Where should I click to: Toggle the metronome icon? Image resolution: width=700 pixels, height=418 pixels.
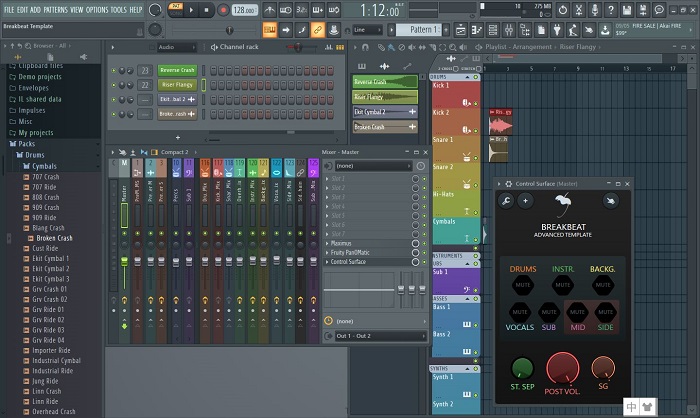point(269,9)
